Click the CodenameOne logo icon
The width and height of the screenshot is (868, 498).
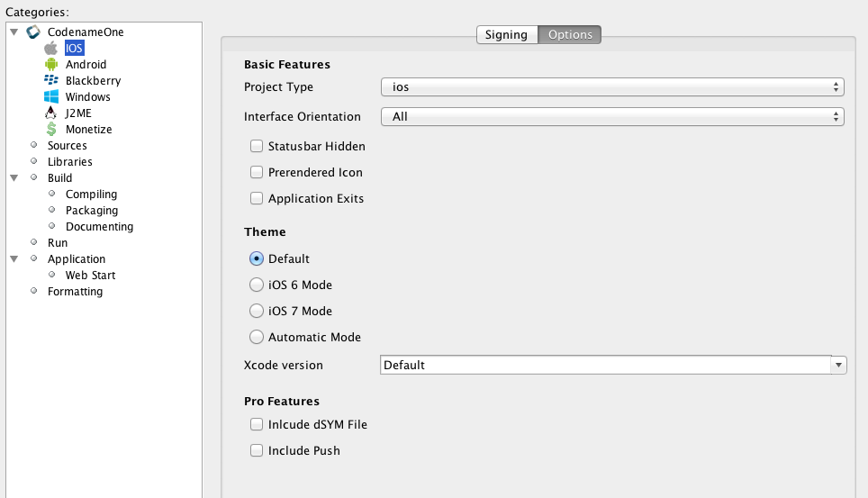coord(33,32)
